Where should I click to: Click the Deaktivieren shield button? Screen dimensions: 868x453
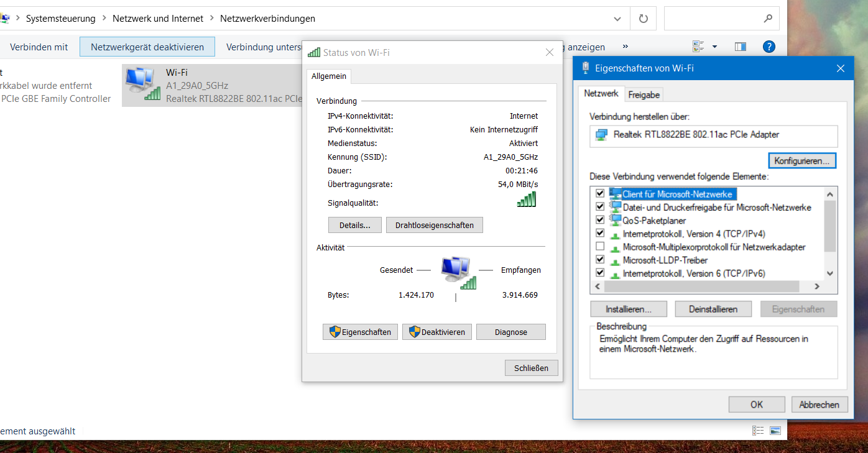click(x=437, y=332)
